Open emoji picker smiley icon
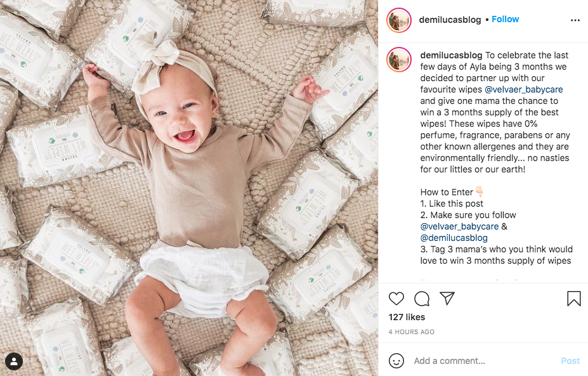The width and height of the screenshot is (588, 376). 396,361
